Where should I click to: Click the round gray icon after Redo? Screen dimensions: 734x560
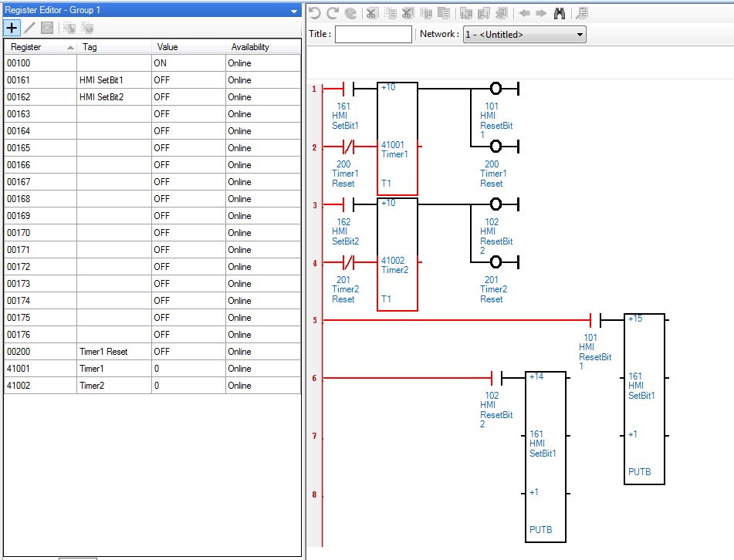coord(350,13)
